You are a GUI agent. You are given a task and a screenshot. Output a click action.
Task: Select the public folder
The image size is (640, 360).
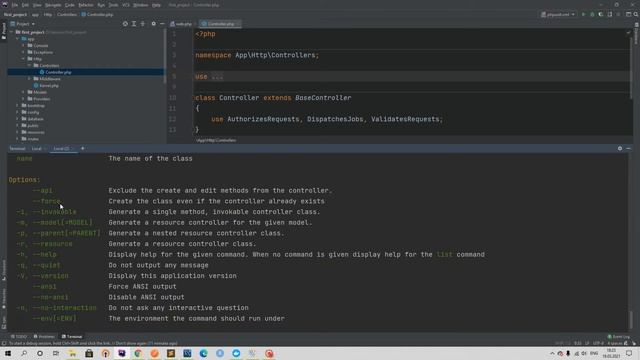33,125
